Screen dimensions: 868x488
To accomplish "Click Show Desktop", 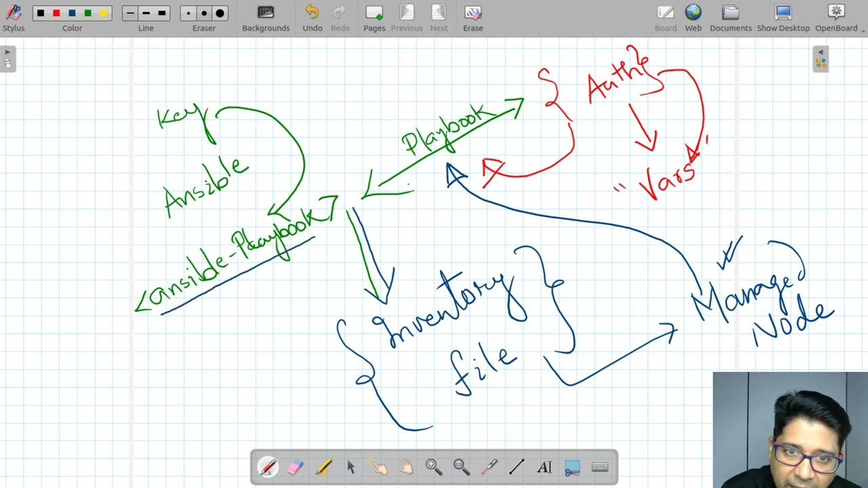I will tap(783, 18).
